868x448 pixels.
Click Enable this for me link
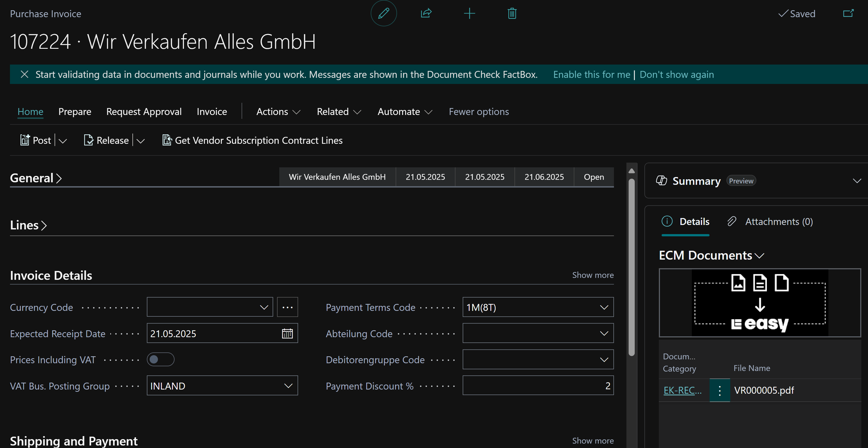[x=591, y=75]
